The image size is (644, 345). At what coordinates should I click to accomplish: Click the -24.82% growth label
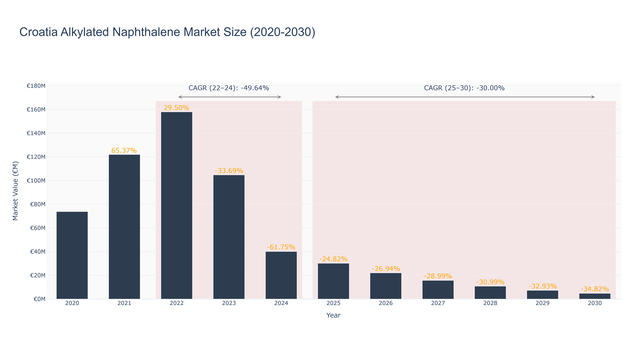[333, 259]
